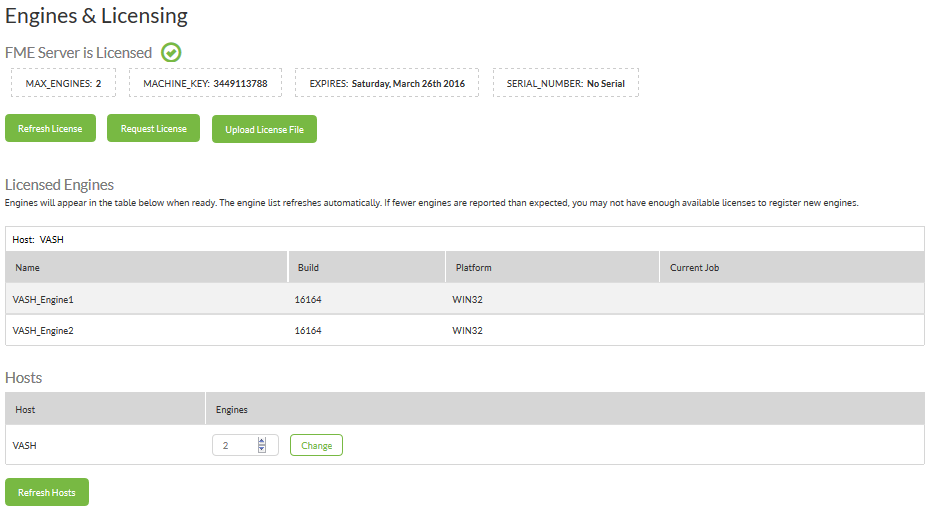Increase engine count with the up arrow

pos(262,441)
